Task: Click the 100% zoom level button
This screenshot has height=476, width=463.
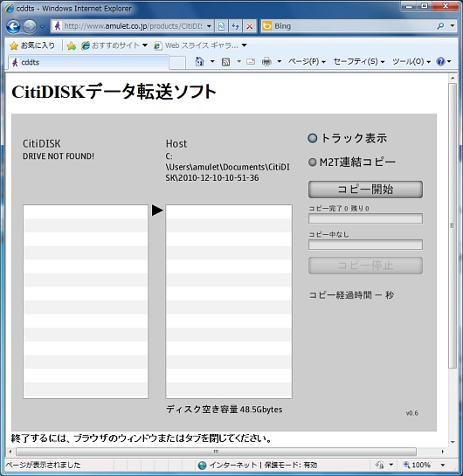Action: coord(417,465)
